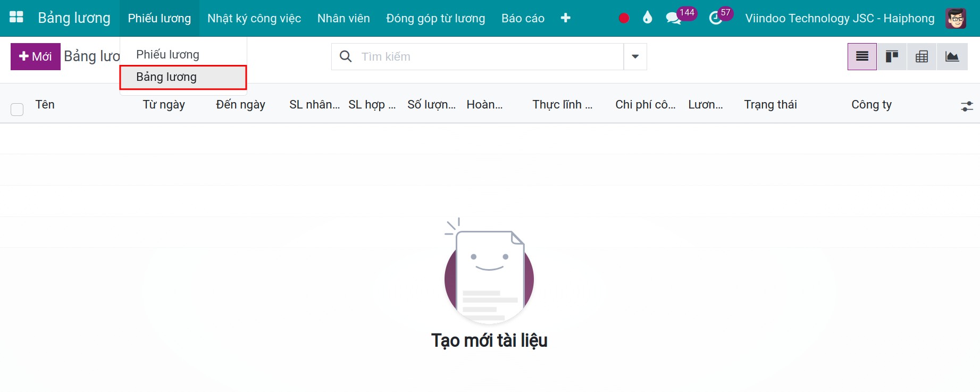Switch to kanban view
The width and height of the screenshot is (980, 392).
click(x=892, y=56)
